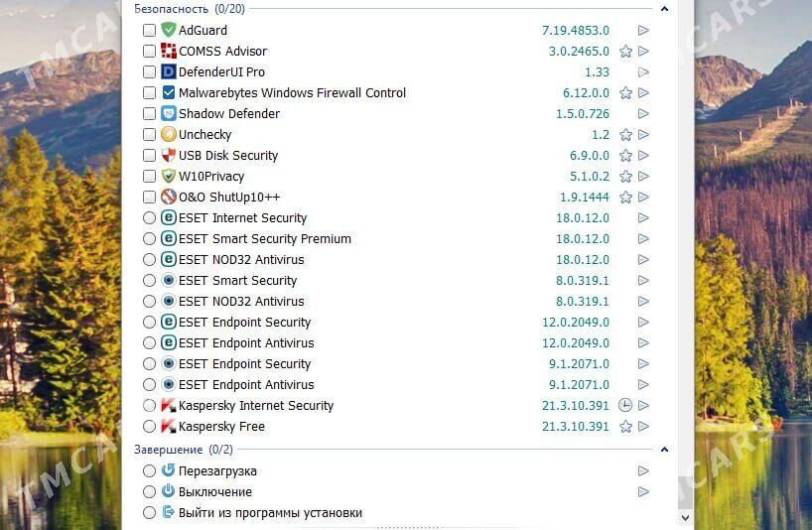Enable the Malwarebytes Windows Firewall Control checkbox

149,92
